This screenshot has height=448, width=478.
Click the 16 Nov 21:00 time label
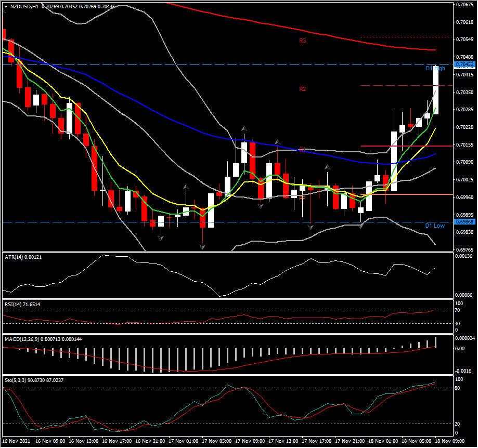pyautogui.click(x=150, y=441)
